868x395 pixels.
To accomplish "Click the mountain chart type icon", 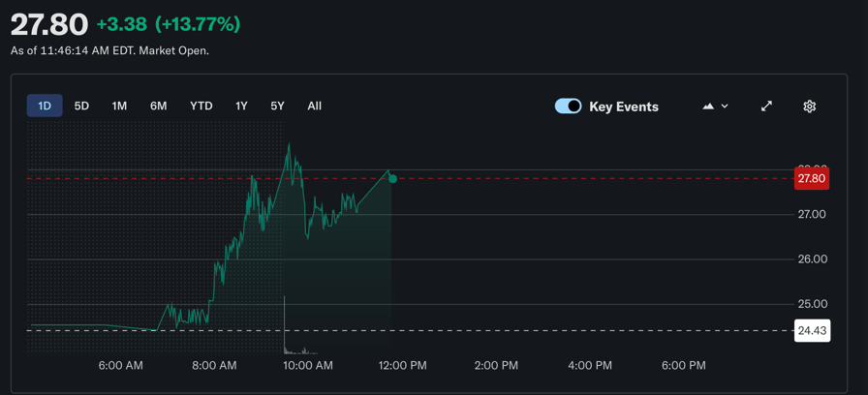I will pyautogui.click(x=708, y=106).
